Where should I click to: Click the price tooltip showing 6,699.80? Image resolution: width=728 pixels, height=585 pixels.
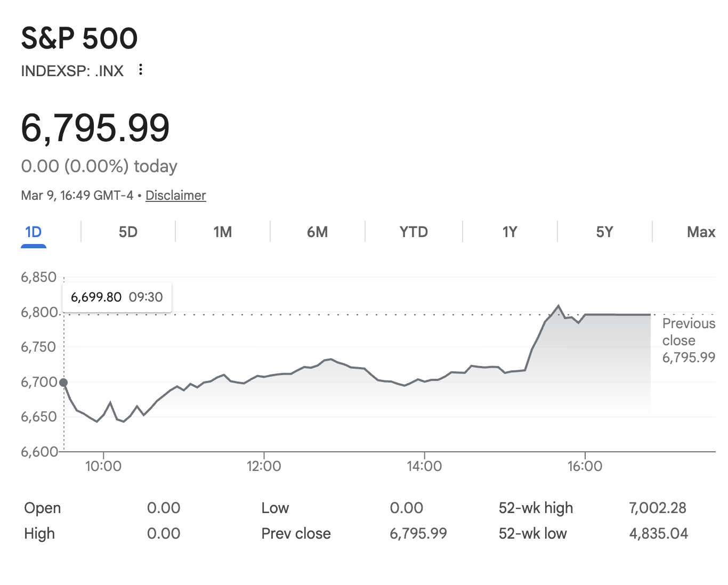(117, 297)
